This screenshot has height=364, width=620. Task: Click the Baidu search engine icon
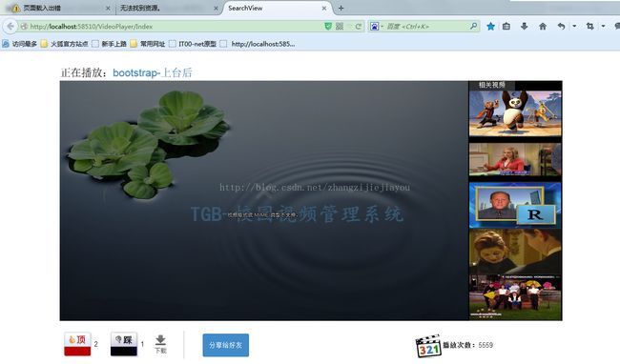(375, 27)
